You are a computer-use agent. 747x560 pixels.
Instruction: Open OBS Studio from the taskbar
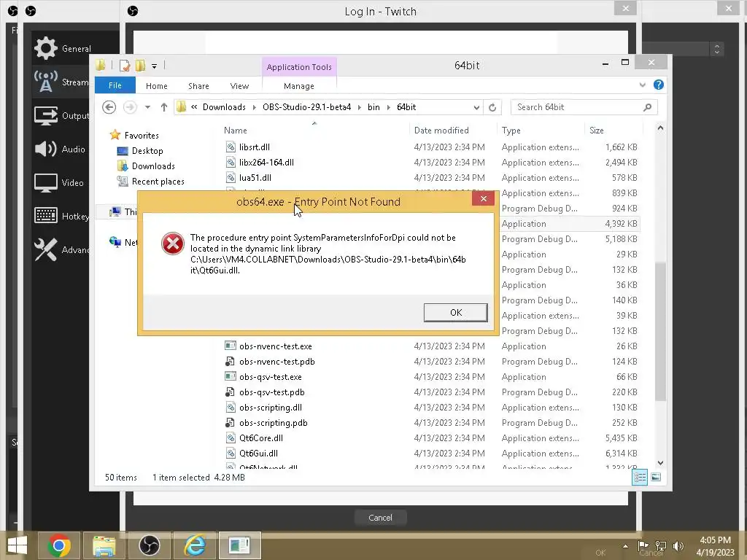(149, 545)
